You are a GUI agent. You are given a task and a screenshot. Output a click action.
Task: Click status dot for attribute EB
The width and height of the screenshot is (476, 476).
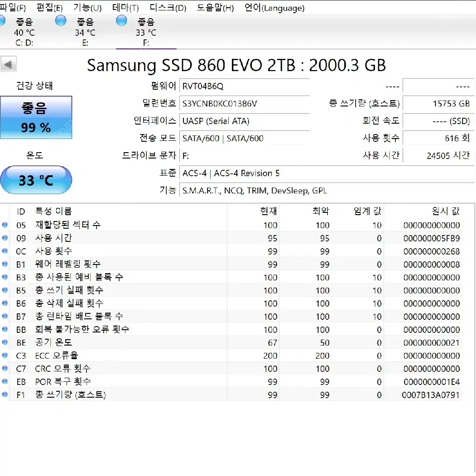point(5,382)
